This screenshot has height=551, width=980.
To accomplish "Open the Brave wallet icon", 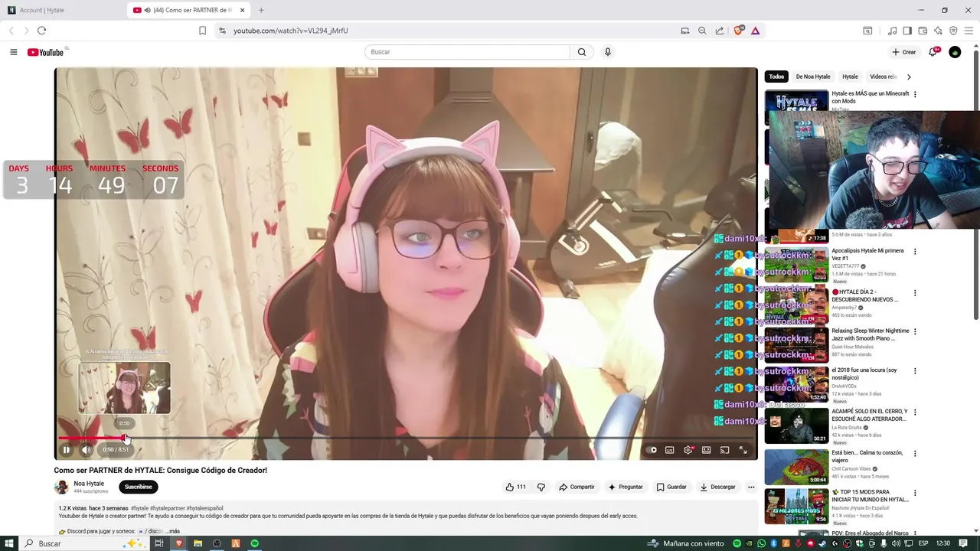I will (x=923, y=31).
